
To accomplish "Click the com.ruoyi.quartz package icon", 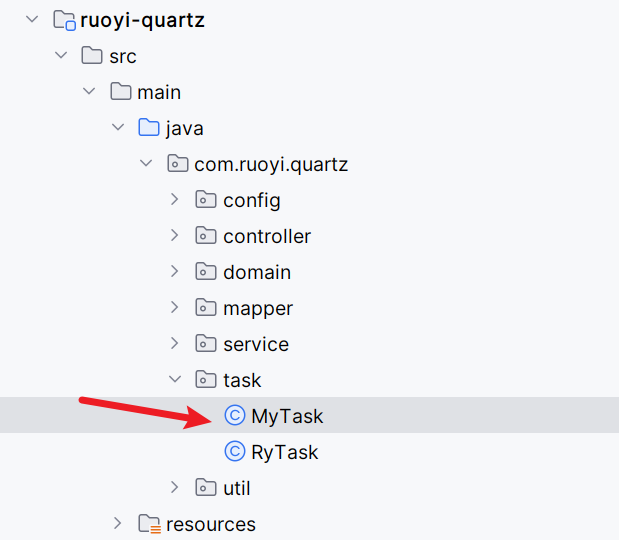I will 178,164.
